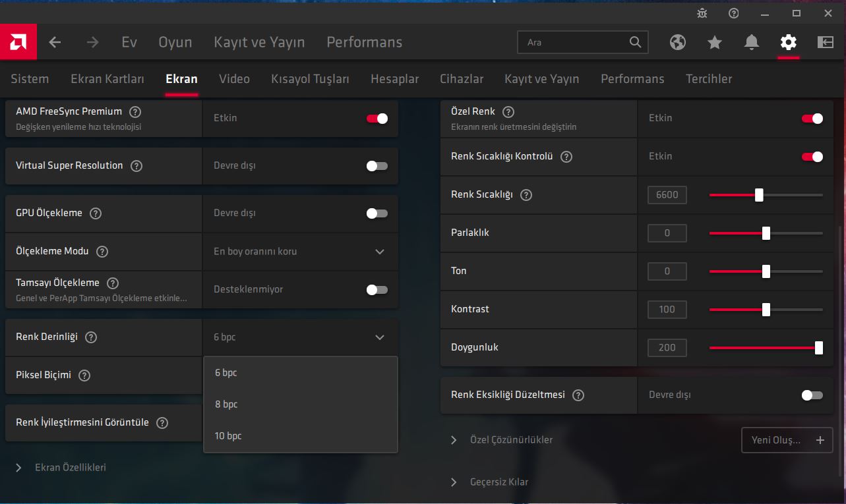Enable Renk Eksikliği Düzeltmesi toggle

(812, 395)
